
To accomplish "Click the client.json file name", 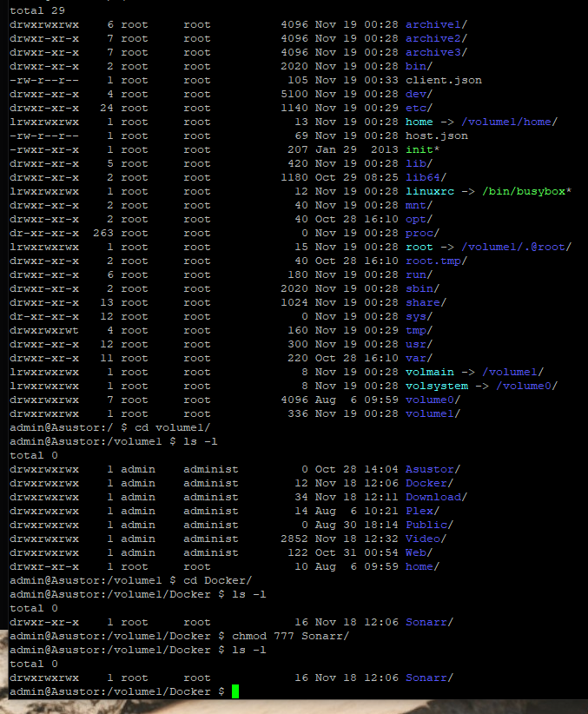I will [x=443, y=80].
